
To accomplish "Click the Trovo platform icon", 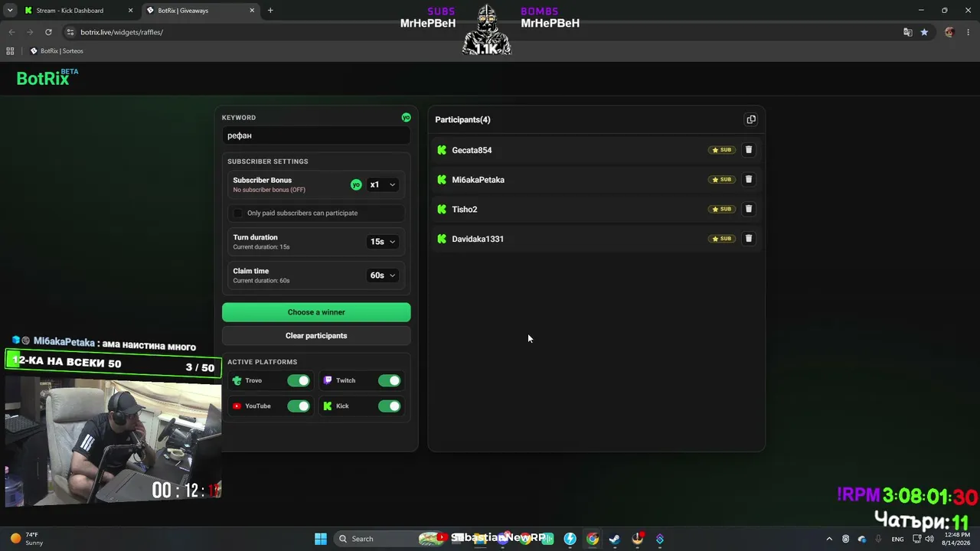I will [237, 380].
